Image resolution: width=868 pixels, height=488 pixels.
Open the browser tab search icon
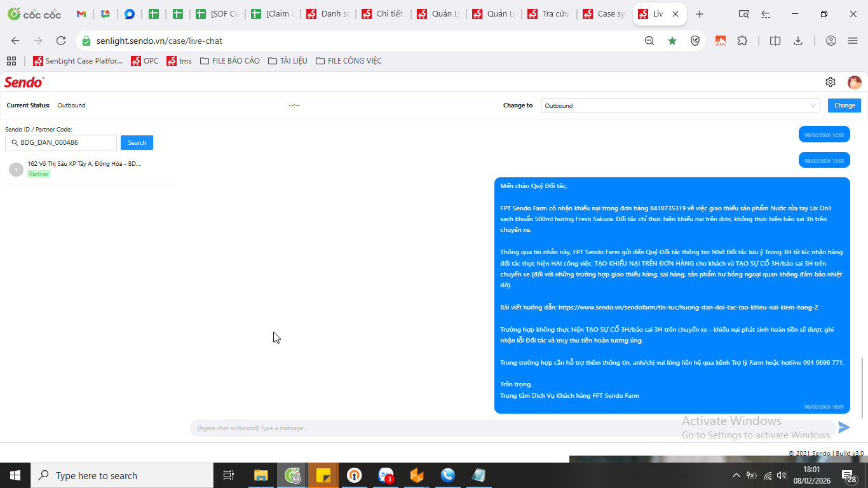pyautogui.click(x=743, y=14)
